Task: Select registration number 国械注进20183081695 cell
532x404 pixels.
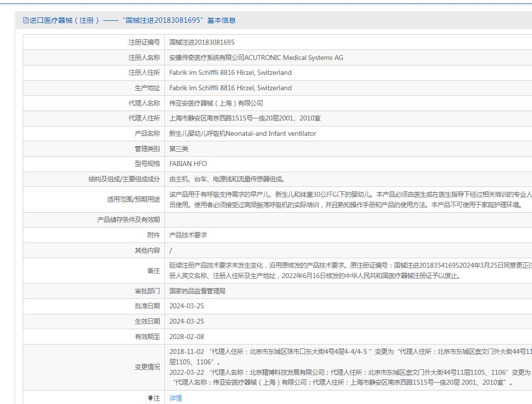Action: (x=202, y=43)
